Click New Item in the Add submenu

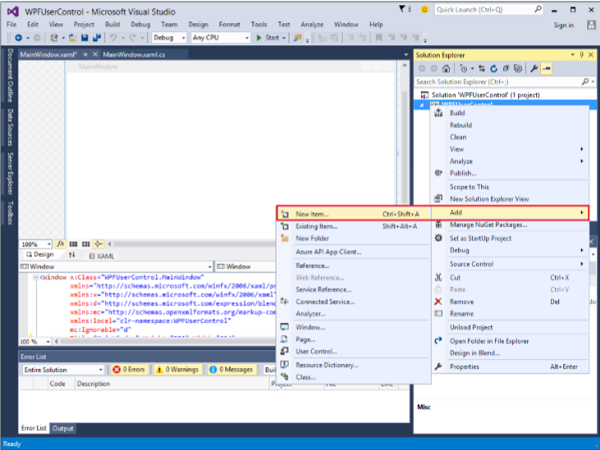pos(312,214)
